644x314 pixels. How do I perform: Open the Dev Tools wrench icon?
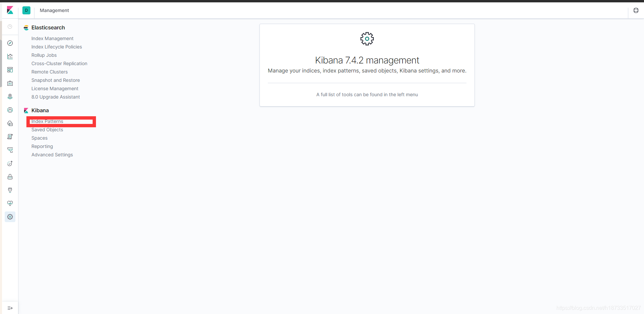10,190
